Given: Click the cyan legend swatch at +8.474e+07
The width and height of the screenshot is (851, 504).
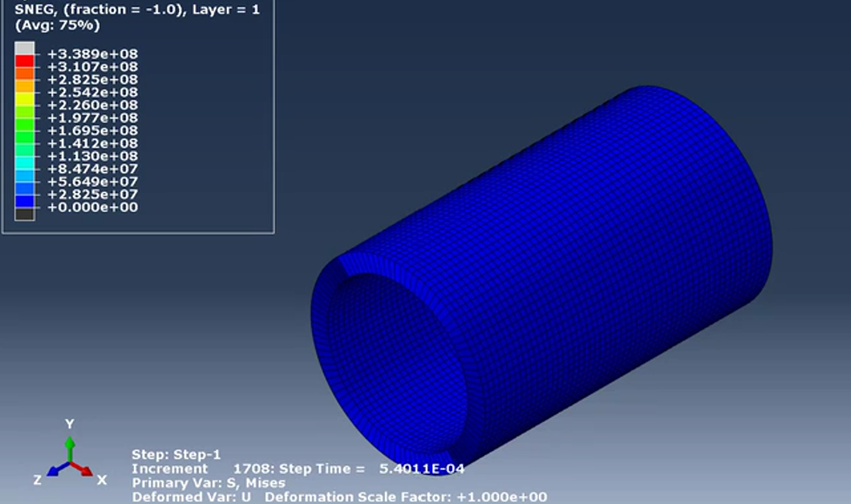Looking at the screenshot, I should pos(24,162).
